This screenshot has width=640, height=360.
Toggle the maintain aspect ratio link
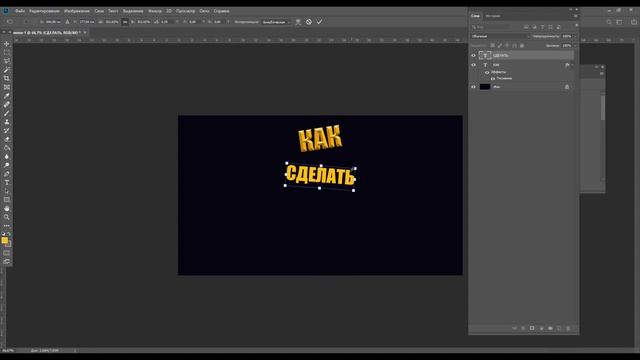(x=125, y=22)
